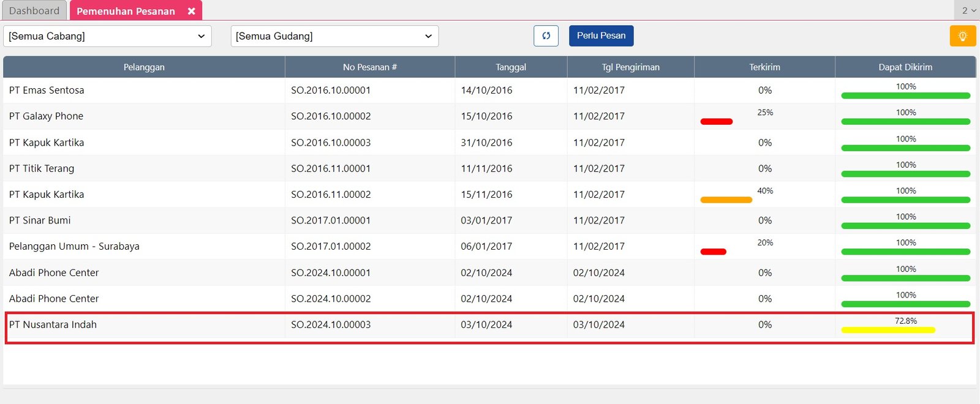Click the Tgl Pengiriman column header

(630, 67)
